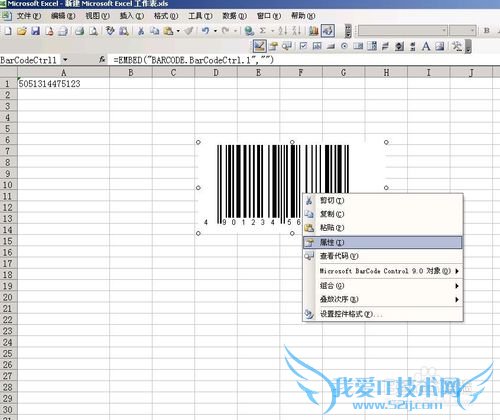Run the Spelling check tool
This screenshot has width=500, height=420.
(110, 31)
